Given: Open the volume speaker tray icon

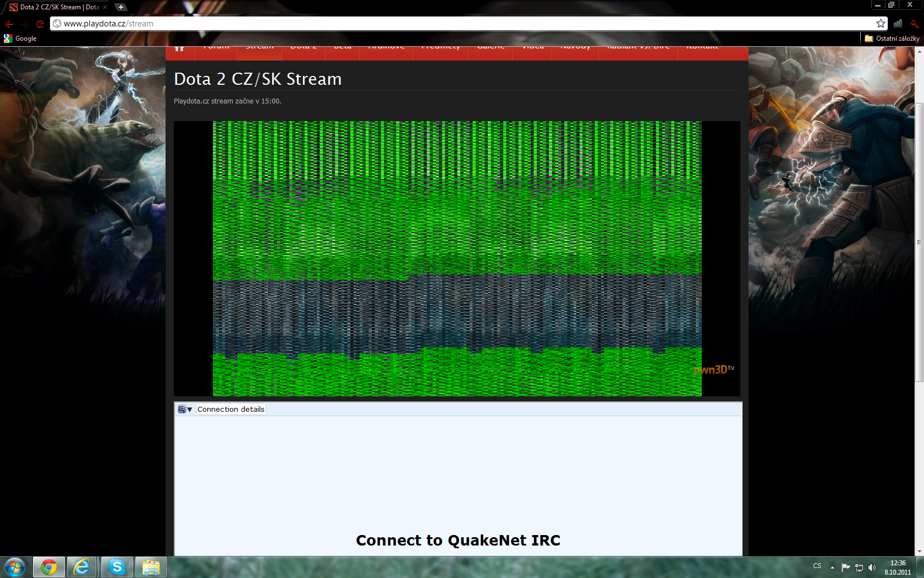Looking at the screenshot, I should 872,568.
